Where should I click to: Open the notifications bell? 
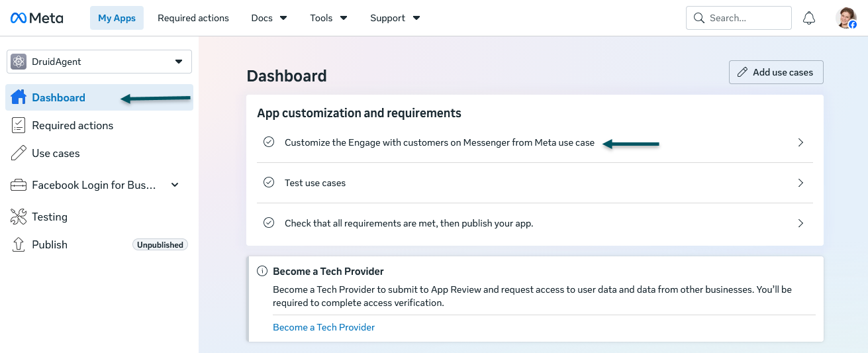(808, 19)
